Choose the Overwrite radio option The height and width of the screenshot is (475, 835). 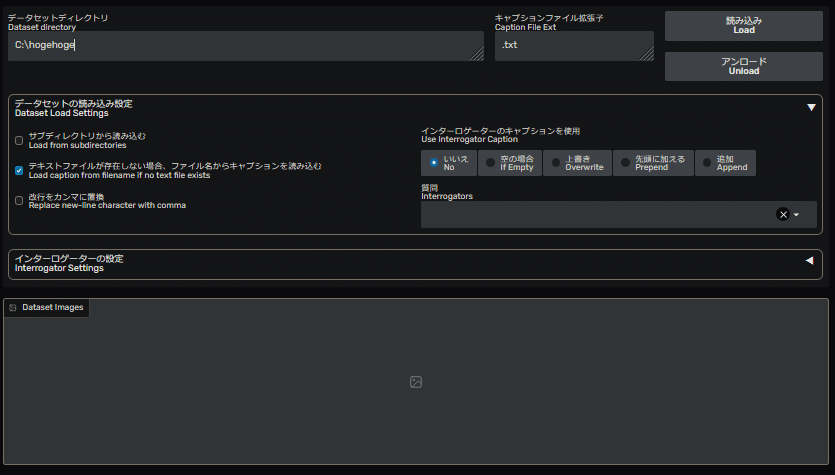pyautogui.click(x=577, y=163)
